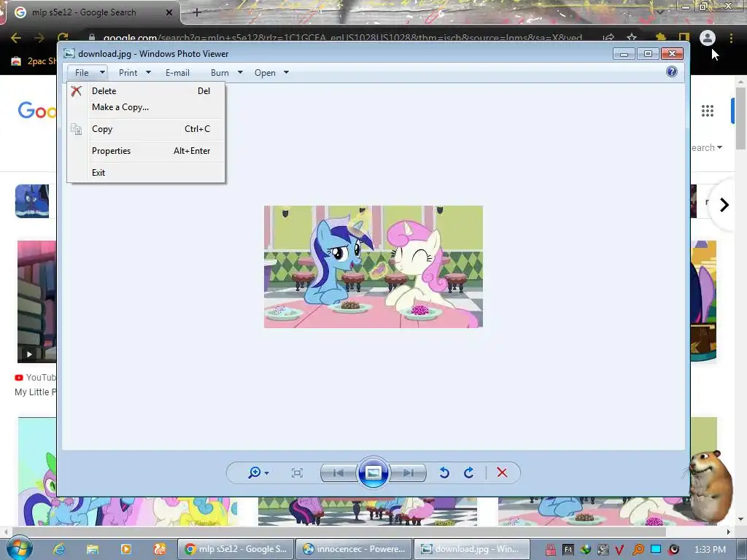Switch to innocencec taskbar window

[x=354, y=549]
